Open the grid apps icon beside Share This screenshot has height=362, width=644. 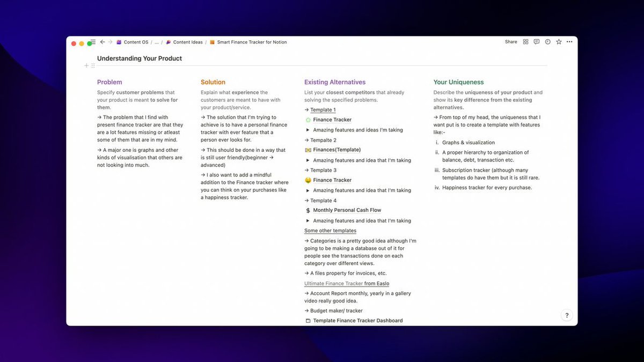[525, 42]
